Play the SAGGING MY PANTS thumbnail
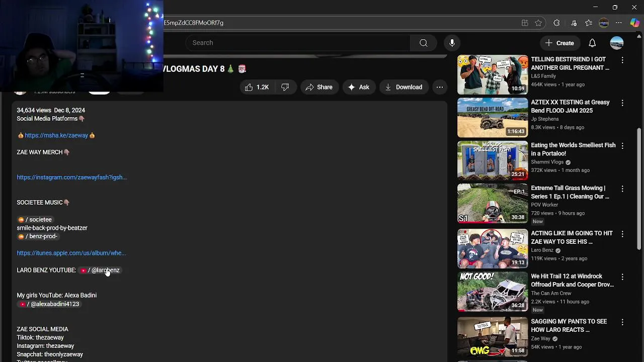This screenshot has height=362, width=644. pos(493,336)
